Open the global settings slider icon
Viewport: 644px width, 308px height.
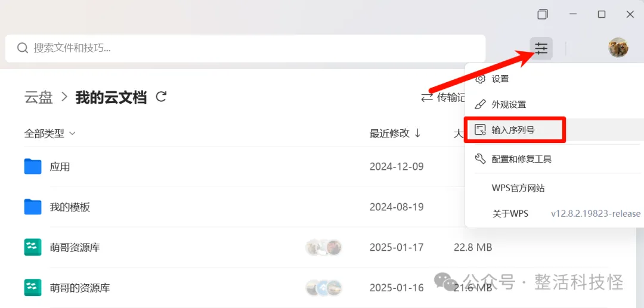541,48
